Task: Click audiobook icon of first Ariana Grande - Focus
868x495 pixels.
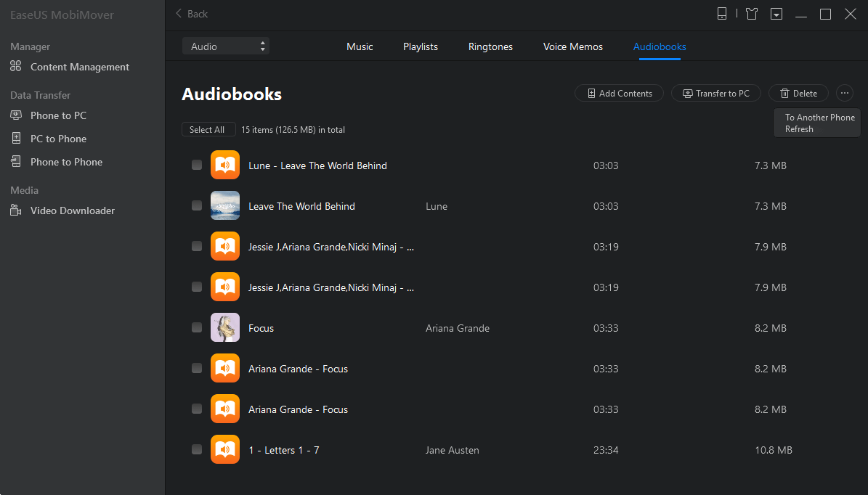Action: (x=224, y=368)
